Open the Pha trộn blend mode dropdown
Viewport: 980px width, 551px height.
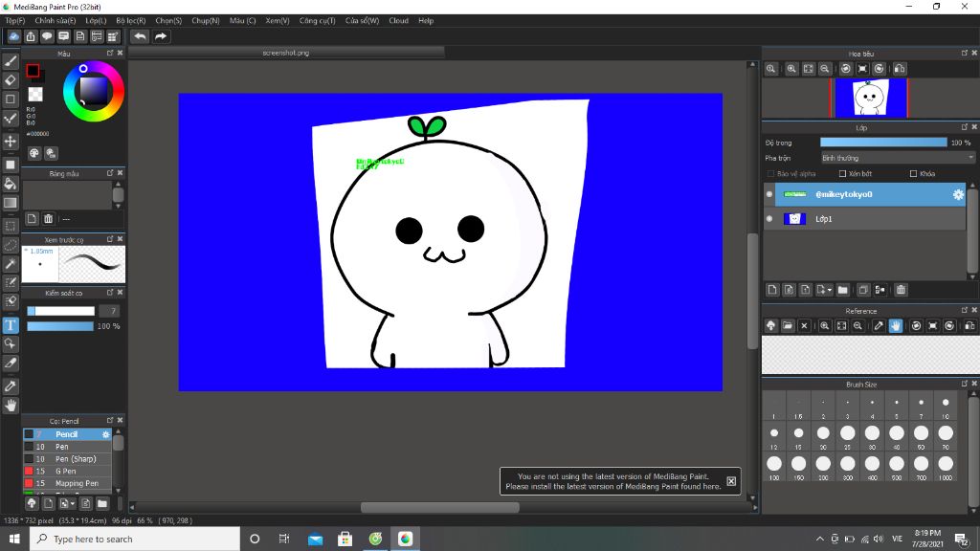pos(897,158)
